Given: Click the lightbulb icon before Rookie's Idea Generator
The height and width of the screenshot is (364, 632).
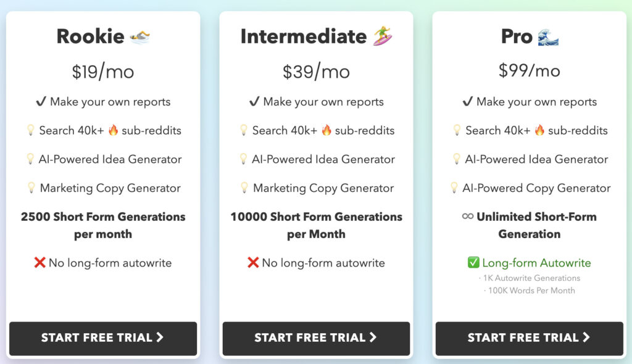Looking at the screenshot, I should pos(30,159).
